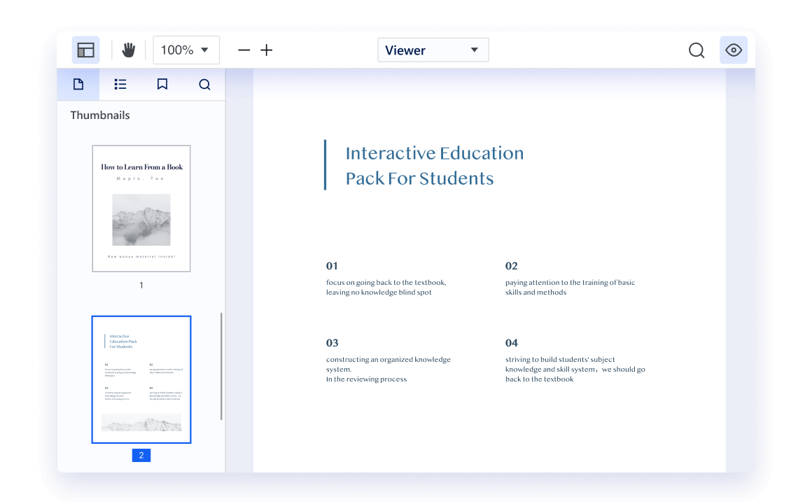Click the 'Thumbnails' panel heading

pyautogui.click(x=100, y=115)
